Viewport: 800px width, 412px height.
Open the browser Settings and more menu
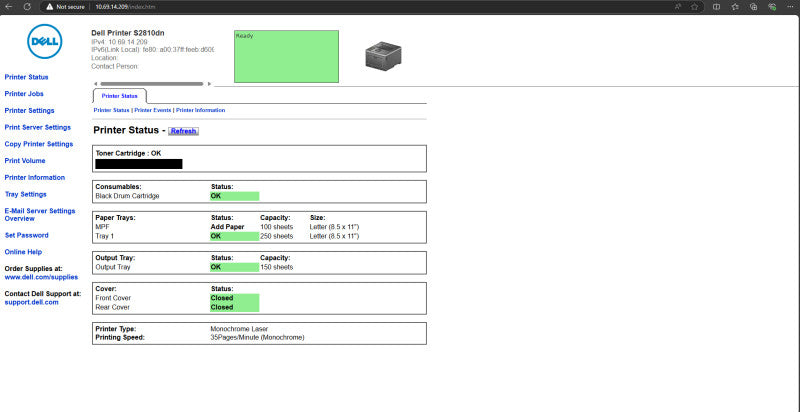tap(790, 7)
